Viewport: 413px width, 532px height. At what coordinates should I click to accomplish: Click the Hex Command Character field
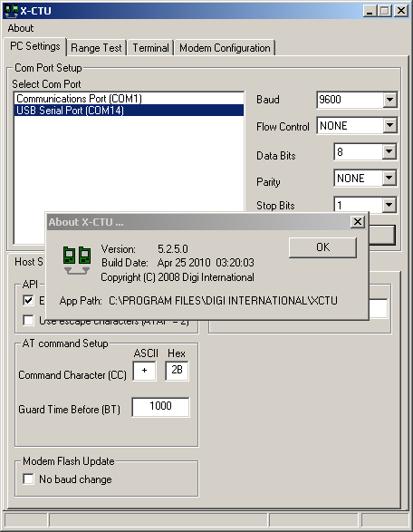pos(177,371)
